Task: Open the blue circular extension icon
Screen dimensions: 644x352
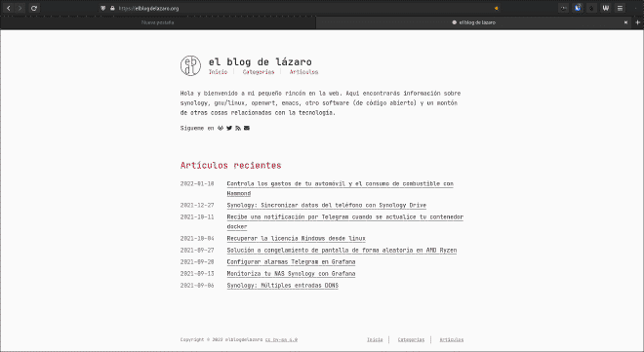Action: coord(578,8)
